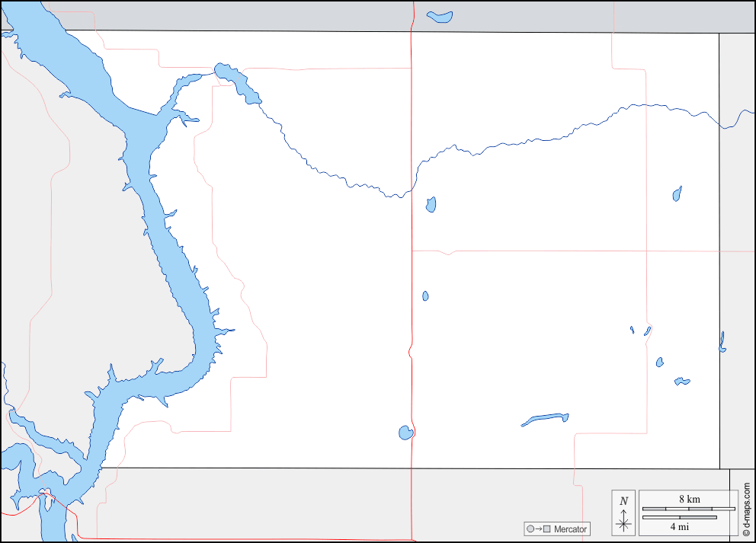756x543 pixels.
Task: Click the arrow between circle and square symbols
Action: pos(538,529)
